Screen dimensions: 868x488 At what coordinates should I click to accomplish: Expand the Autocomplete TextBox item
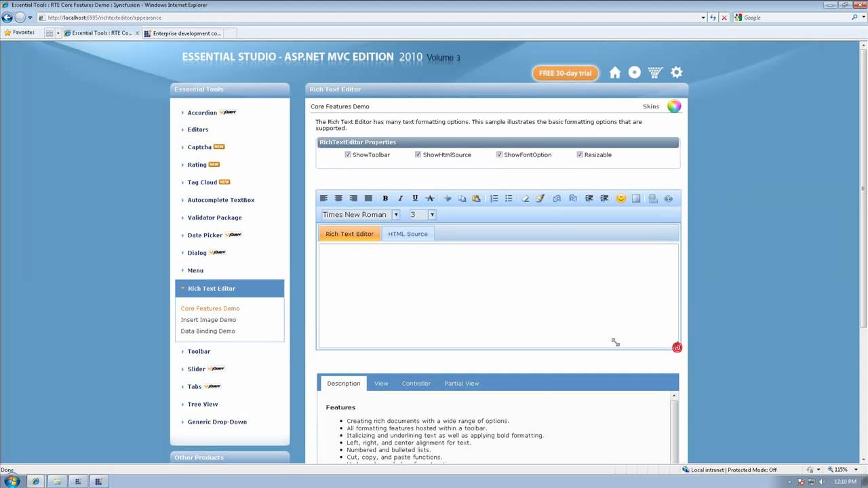(x=221, y=200)
